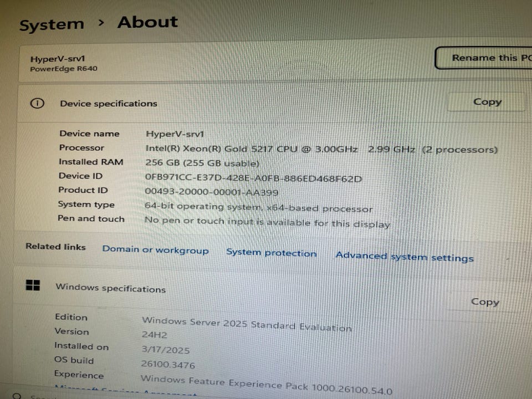Select the 24H2 version value

tap(155, 335)
